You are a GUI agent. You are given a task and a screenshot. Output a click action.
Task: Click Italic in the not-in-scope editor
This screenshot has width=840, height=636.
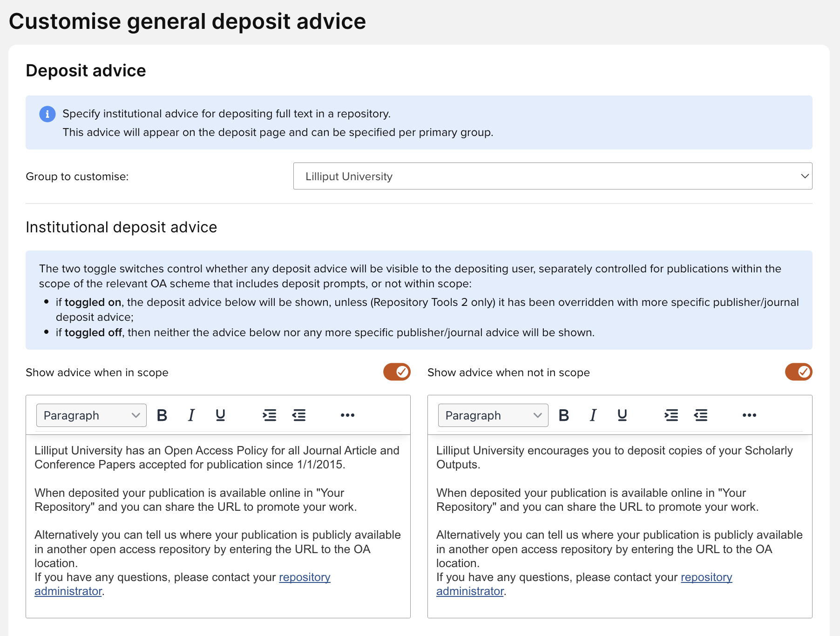[593, 415]
